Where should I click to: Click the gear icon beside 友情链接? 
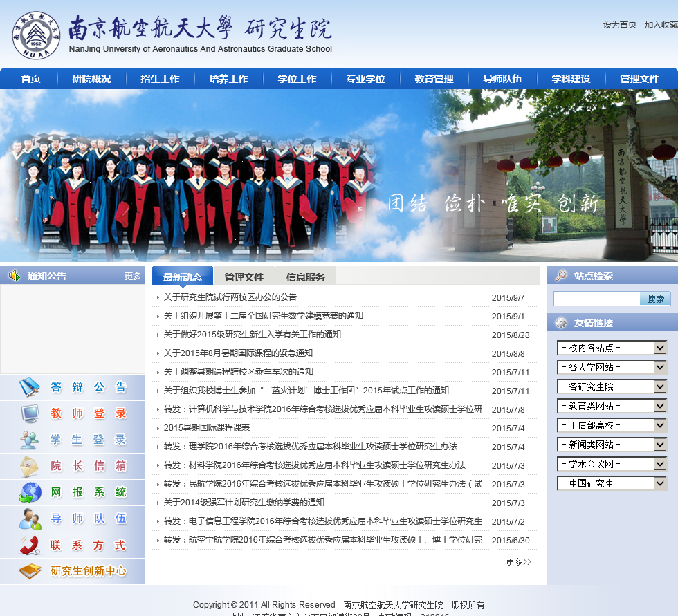point(561,323)
